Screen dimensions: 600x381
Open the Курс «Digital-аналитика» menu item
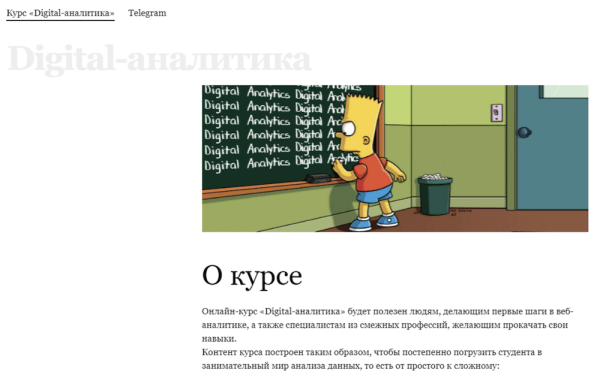pos(60,13)
